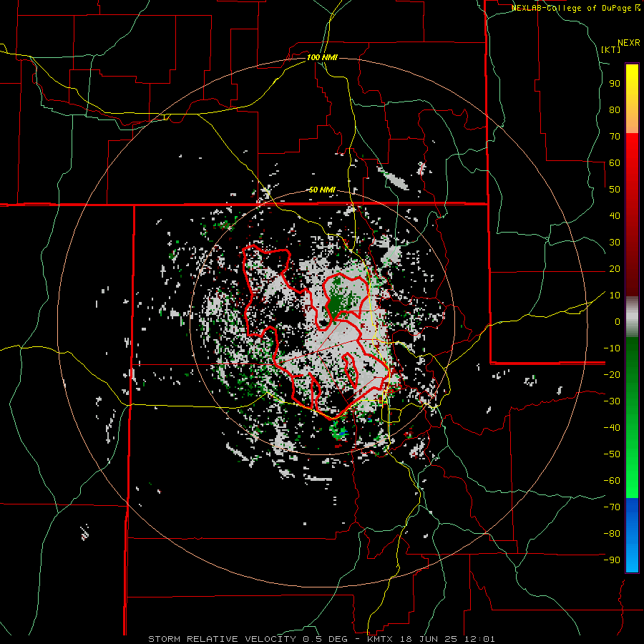644x644 pixels.
Task: Click the "50 NMI" range ring label
Action: 322,190
